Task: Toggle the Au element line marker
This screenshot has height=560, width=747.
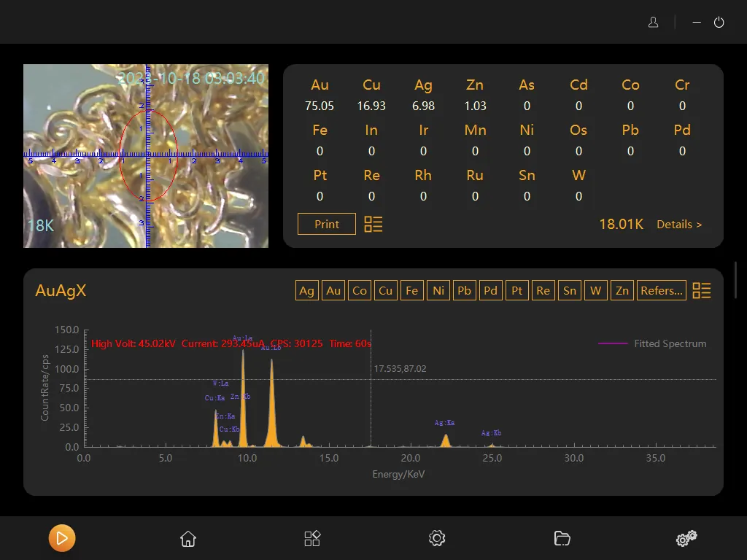Action: 333,291
